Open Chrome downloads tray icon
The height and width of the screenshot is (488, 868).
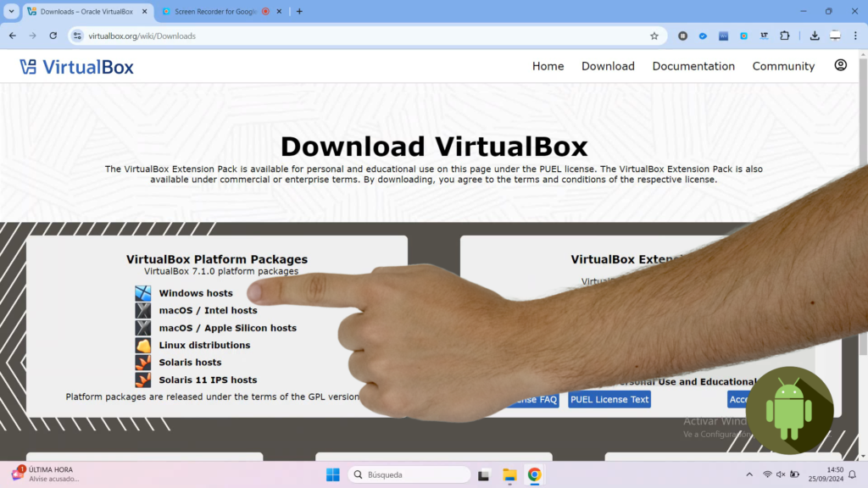click(814, 36)
